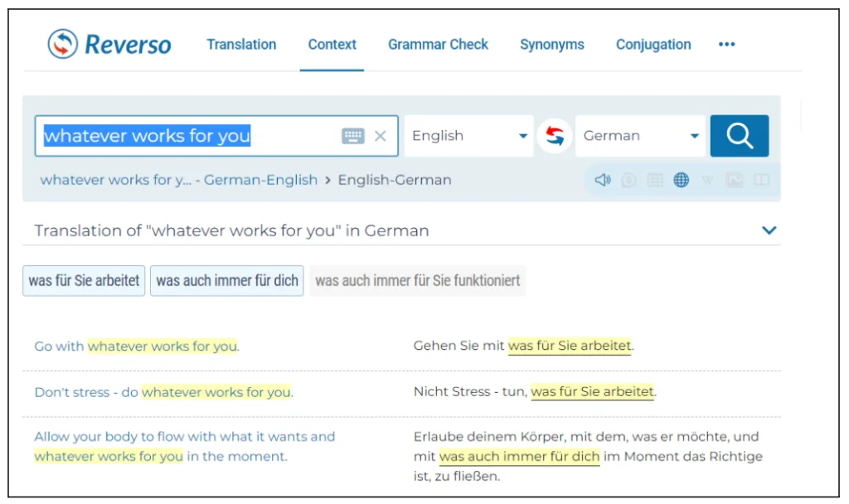Click the greyed images icon

pyautogui.click(x=735, y=180)
